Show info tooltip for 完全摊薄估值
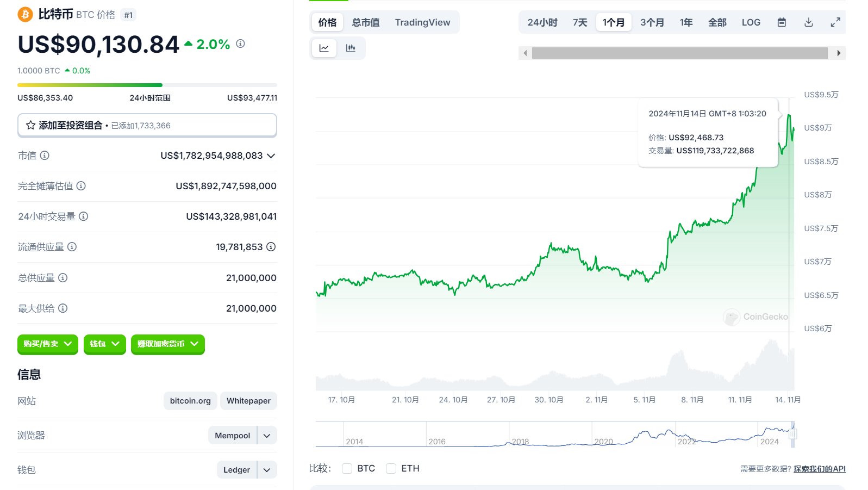This screenshot has width=868, height=490. click(x=81, y=186)
